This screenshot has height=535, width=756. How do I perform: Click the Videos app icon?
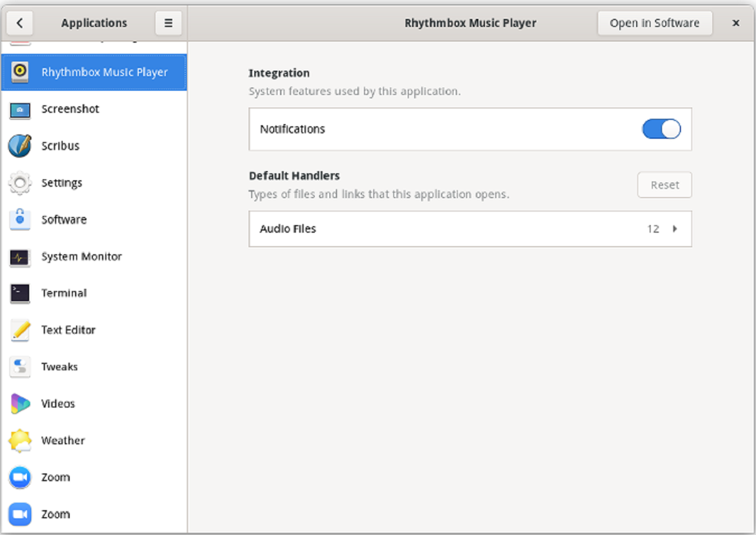[19, 404]
